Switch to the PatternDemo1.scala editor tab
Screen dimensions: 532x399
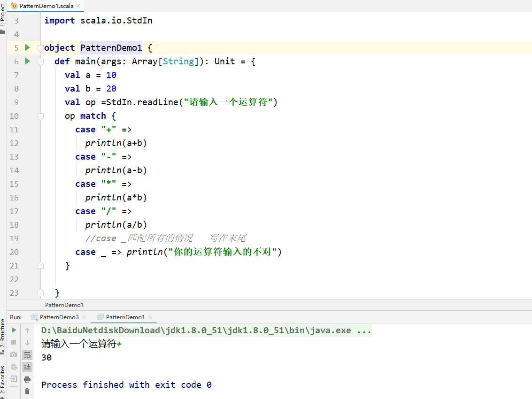(46, 6)
